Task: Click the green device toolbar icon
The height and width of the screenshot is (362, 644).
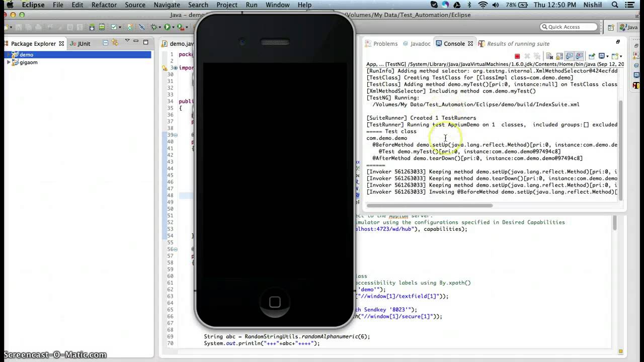Action: click(102, 27)
